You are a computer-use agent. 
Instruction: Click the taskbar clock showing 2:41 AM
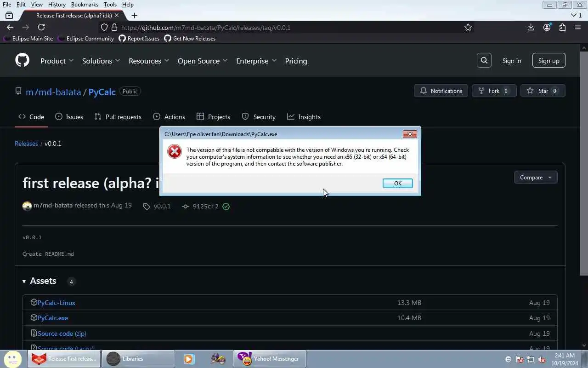[565, 359]
